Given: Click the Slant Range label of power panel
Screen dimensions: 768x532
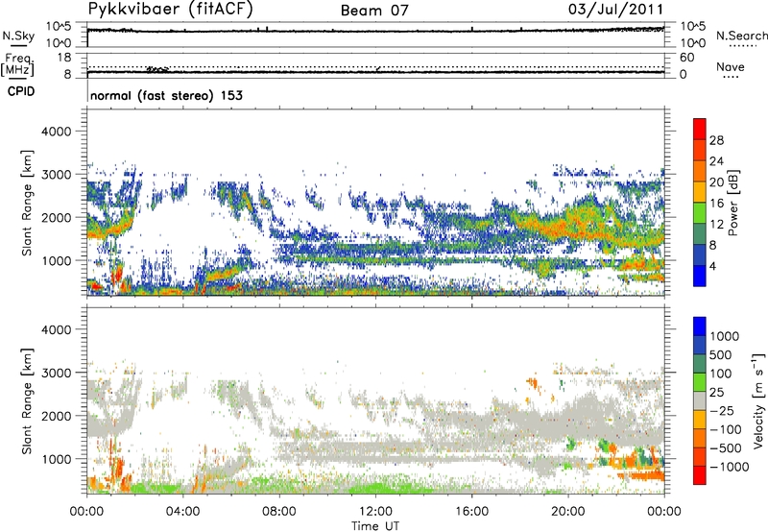Looking at the screenshot, I should click(x=27, y=203).
